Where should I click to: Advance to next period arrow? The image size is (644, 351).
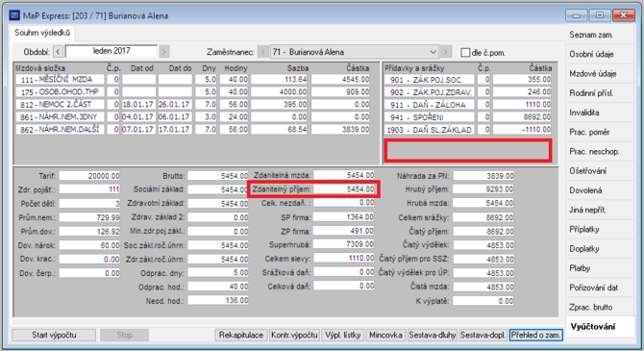click(x=163, y=52)
